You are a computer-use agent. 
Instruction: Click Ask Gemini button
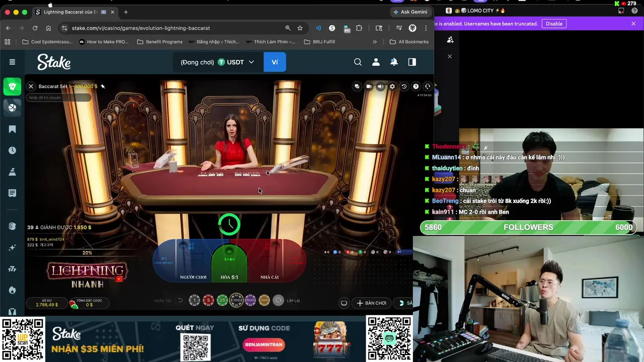click(x=411, y=12)
